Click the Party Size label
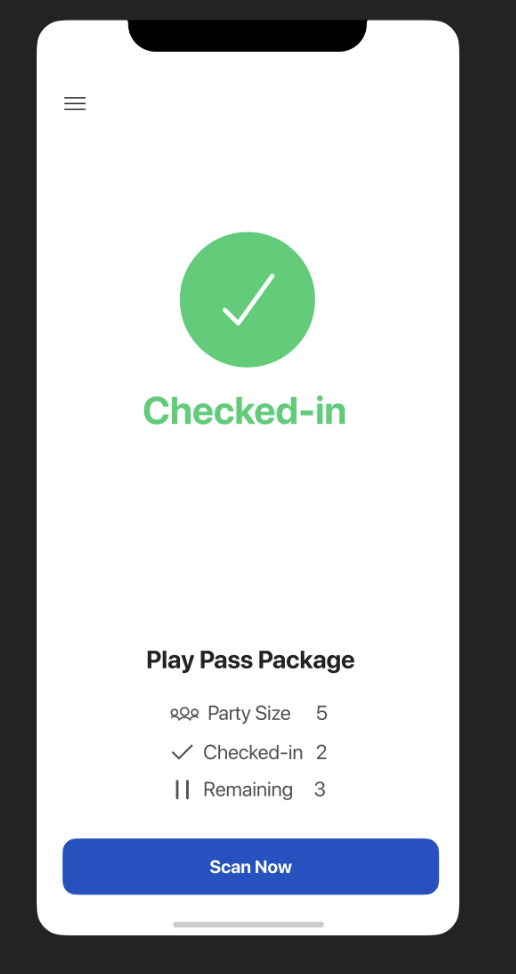Viewport: 516px width, 974px height. point(249,713)
